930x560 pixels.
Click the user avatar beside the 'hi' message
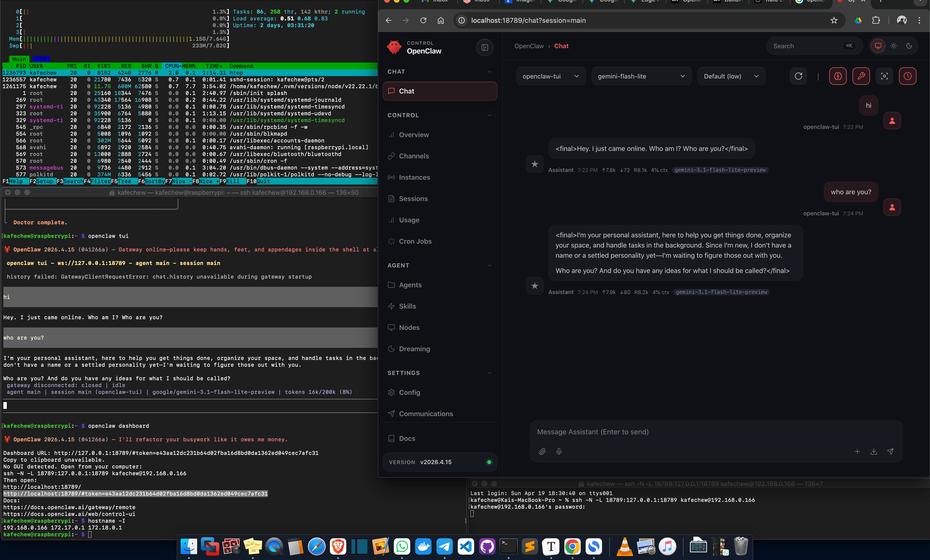click(x=892, y=121)
